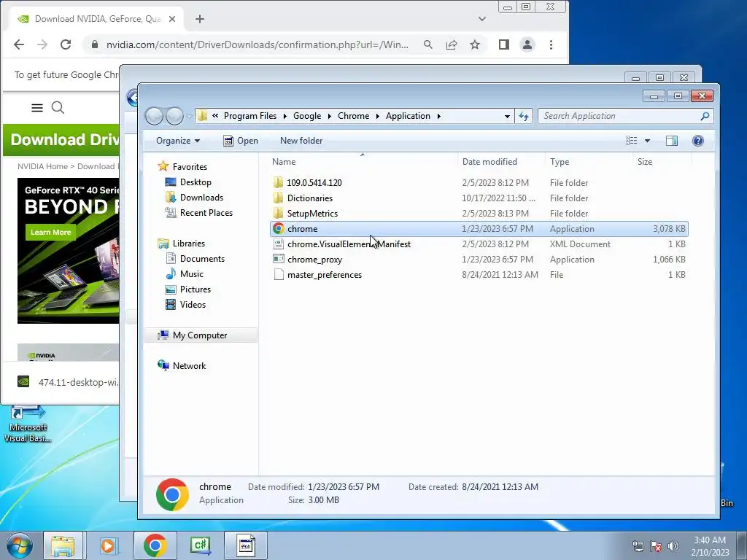The height and width of the screenshot is (560, 747).
Task: Open the Chrome profile avatar
Action: pos(527,44)
